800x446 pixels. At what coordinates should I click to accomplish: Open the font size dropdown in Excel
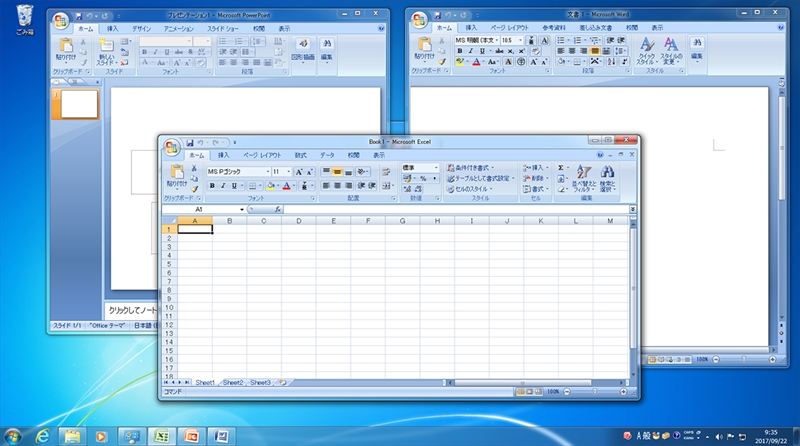tap(289, 172)
